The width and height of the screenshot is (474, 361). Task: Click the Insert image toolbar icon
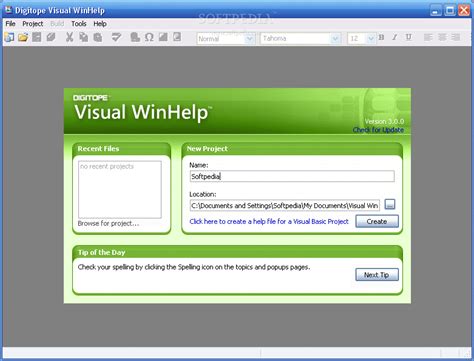click(x=163, y=37)
